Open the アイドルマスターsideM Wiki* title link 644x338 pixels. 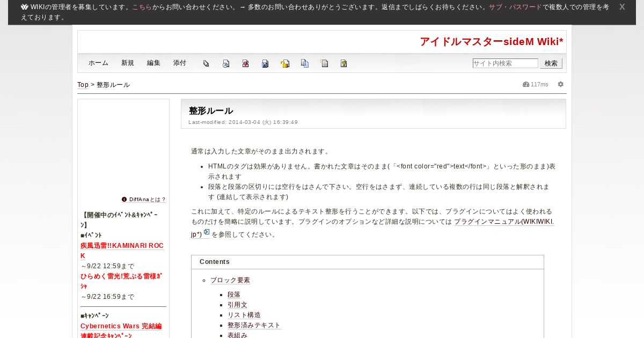[x=492, y=41]
